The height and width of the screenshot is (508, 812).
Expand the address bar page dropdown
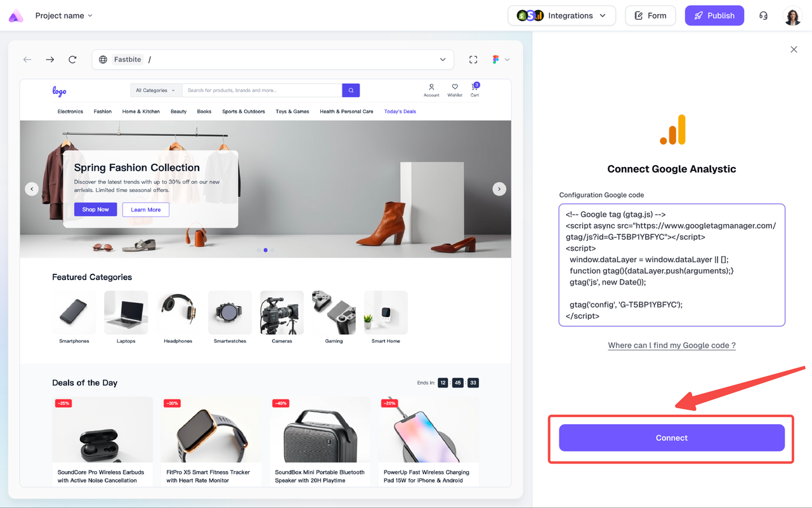coord(443,60)
